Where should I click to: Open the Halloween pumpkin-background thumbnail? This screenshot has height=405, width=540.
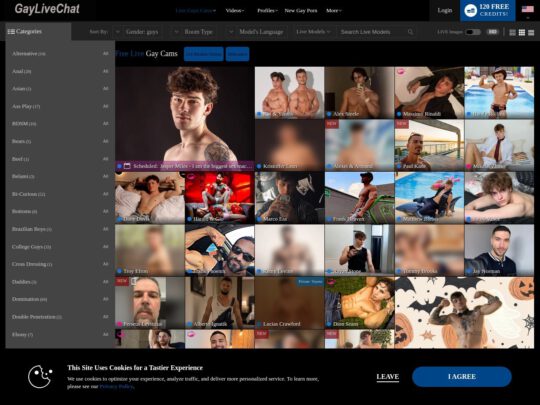[464, 312]
